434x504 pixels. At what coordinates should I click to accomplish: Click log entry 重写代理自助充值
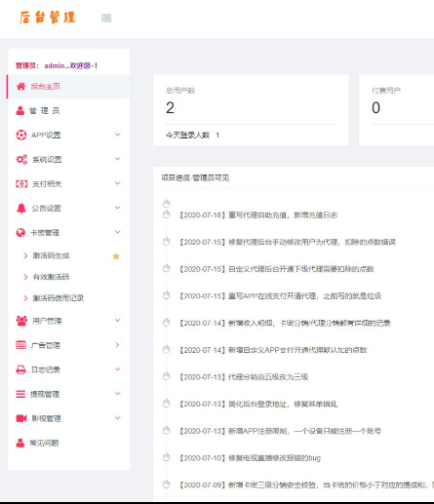(x=258, y=215)
